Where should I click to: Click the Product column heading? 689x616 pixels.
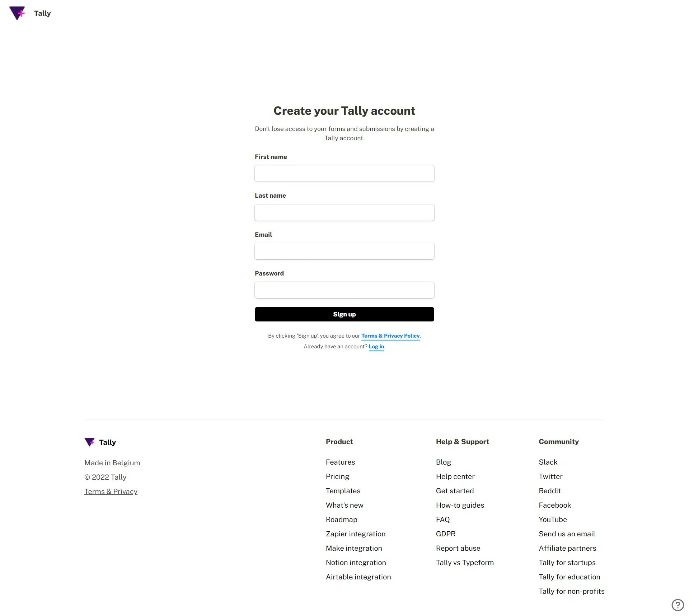339,442
